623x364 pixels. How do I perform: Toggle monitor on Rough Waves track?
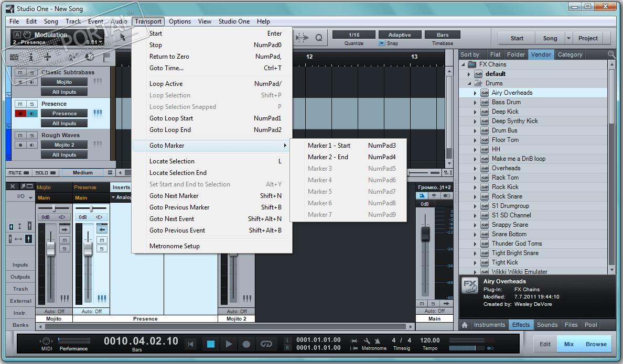click(32, 145)
